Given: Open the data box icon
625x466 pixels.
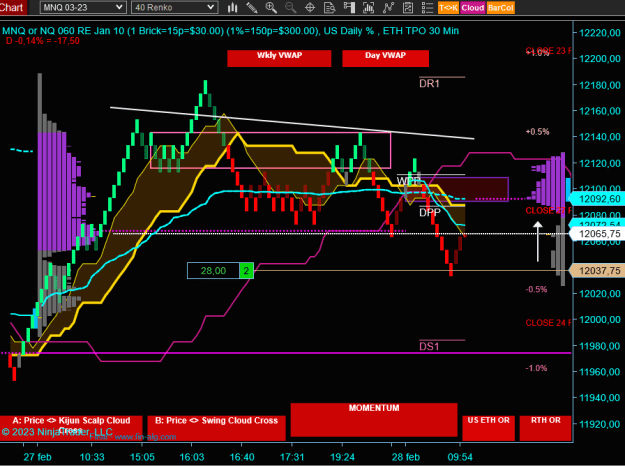Looking at the screenshot, I should click(330, 8).
